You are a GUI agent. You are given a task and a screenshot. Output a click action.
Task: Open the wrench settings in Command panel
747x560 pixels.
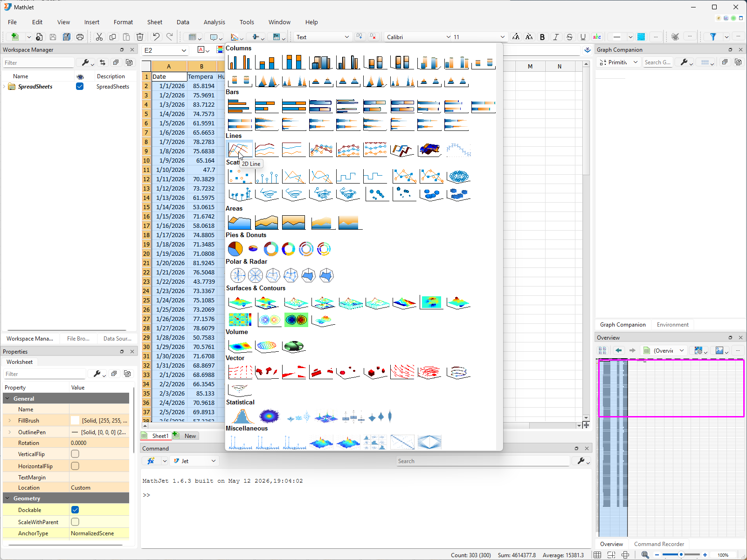pyautogui.click(x=581, y=461)
